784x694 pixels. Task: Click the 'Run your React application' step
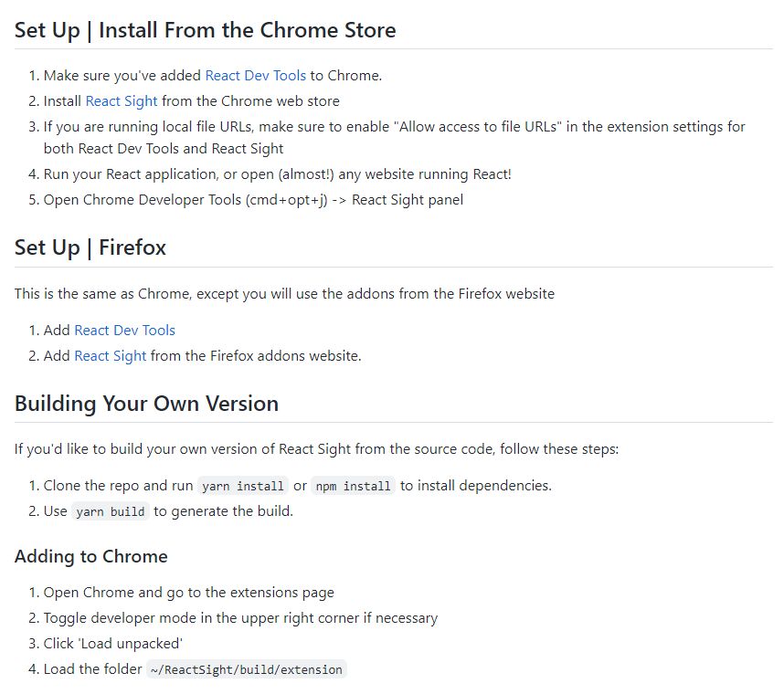pos(277,174)
